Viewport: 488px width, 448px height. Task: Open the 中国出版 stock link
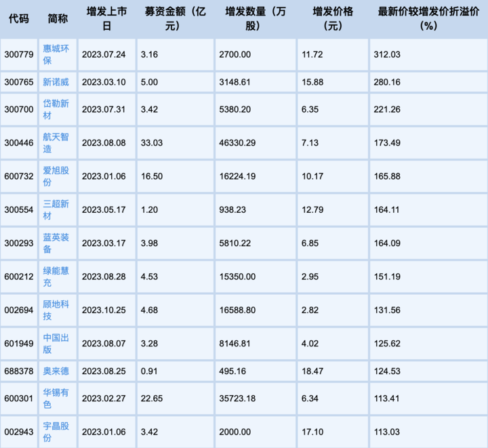(x=56, y=344)
